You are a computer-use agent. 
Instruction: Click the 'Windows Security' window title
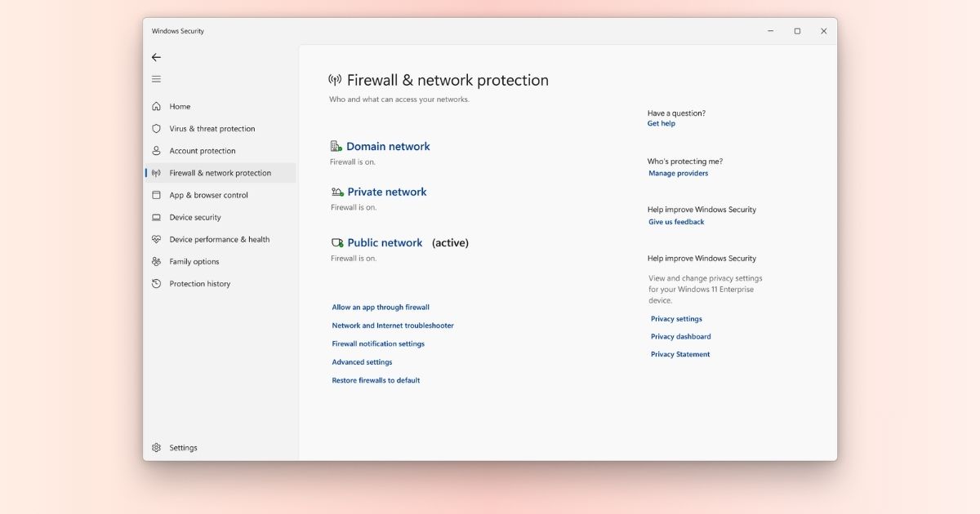178,31
